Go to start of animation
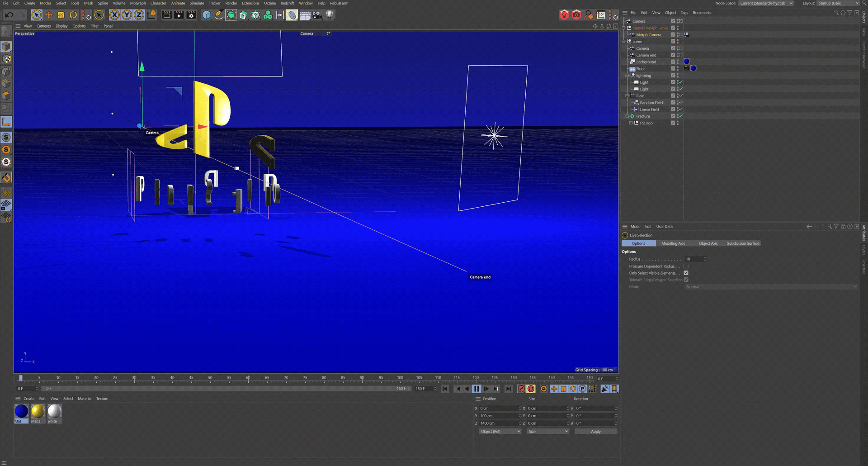This screenshot has width=868, height=466. click(x=445, y=389)
